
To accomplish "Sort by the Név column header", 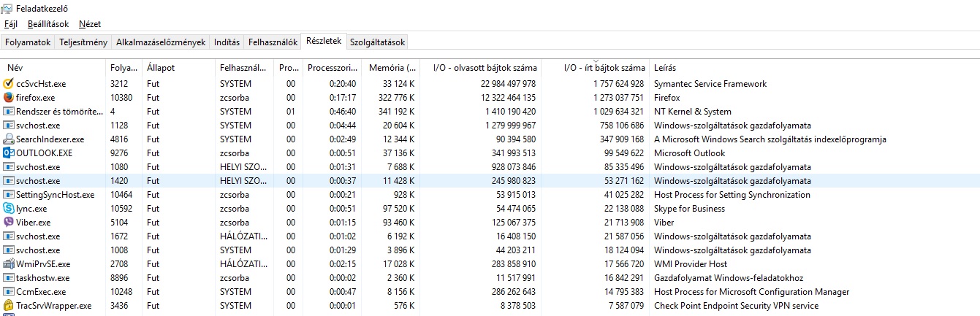I will (x=54, y=68).
